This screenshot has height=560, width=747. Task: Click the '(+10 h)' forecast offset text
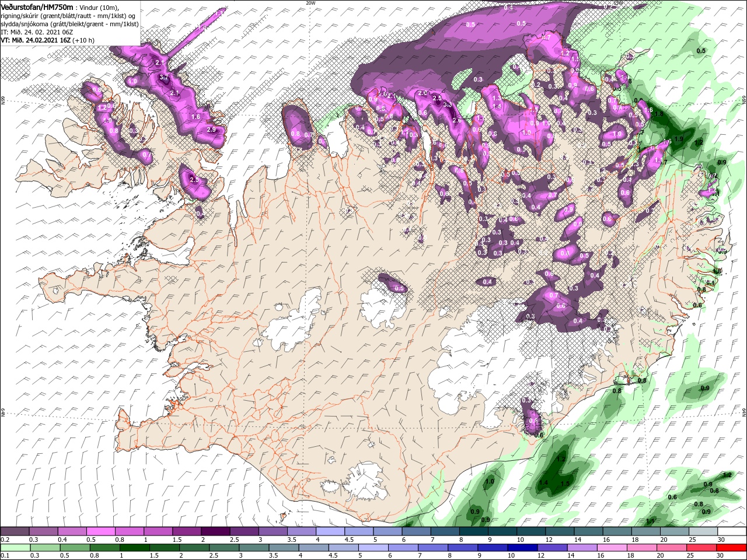(x=83, y=40)
